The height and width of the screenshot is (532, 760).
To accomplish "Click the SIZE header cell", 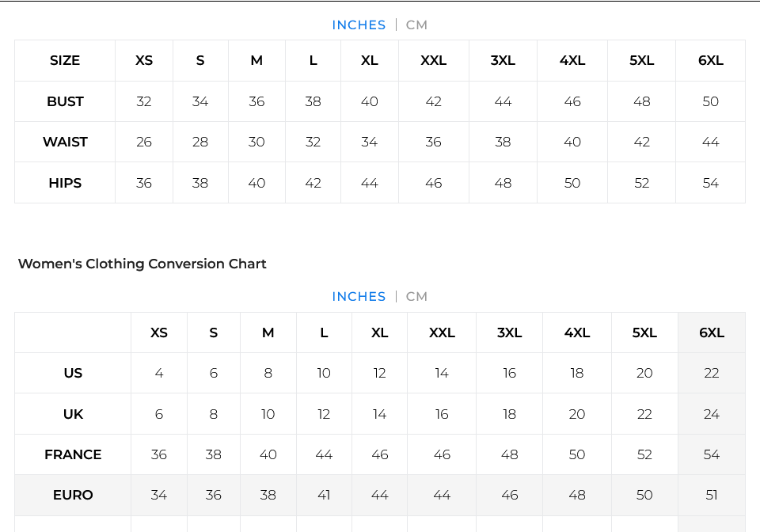I will pyautogui.click(x=65, y=60).
